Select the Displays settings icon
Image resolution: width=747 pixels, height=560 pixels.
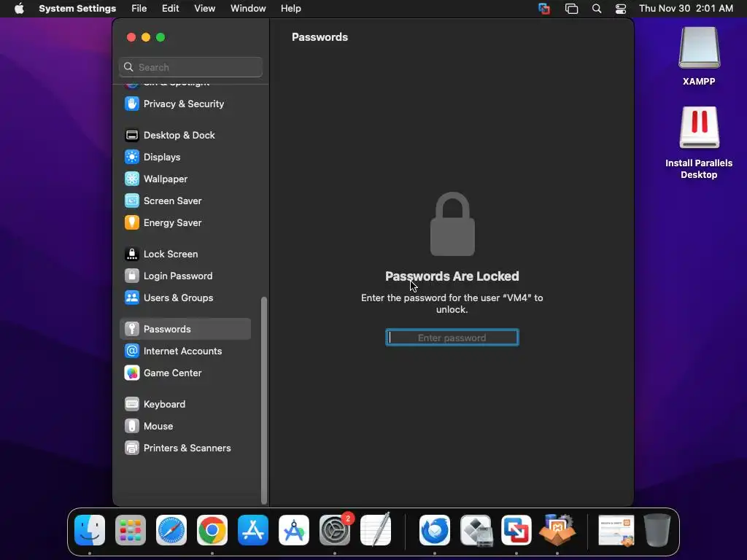pyautogui.click(x=132, y=157)
